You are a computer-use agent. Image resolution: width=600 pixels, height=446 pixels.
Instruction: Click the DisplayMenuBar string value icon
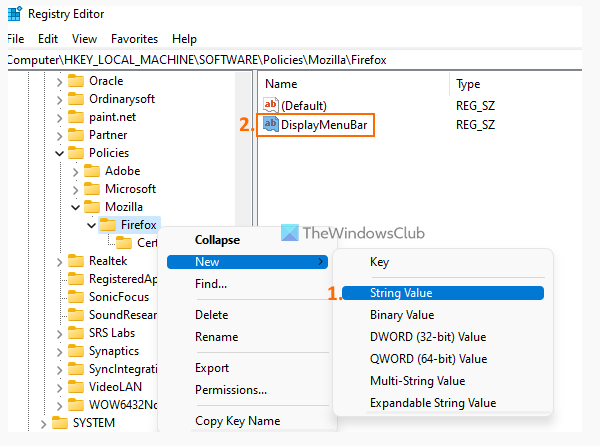coord(271,125)
